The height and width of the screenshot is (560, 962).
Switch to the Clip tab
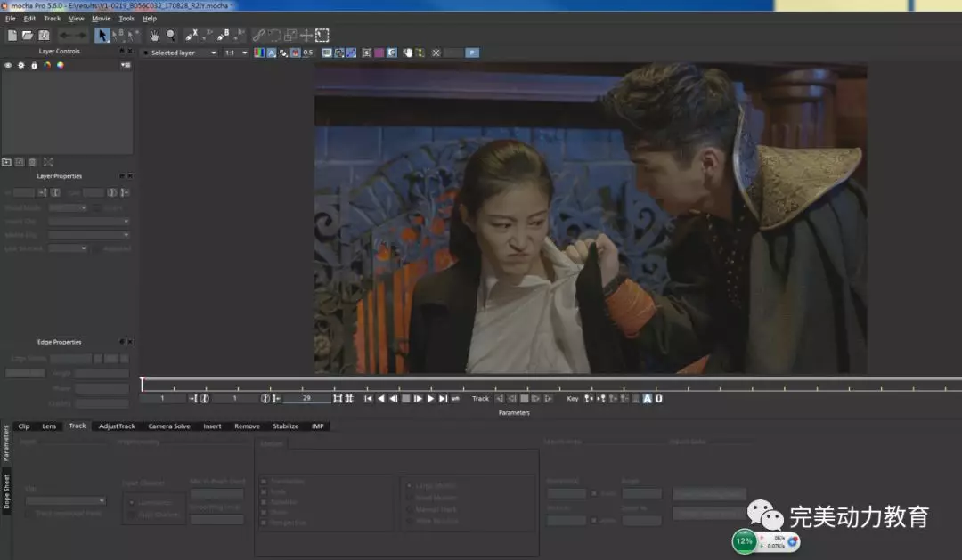tap(24, 426)
